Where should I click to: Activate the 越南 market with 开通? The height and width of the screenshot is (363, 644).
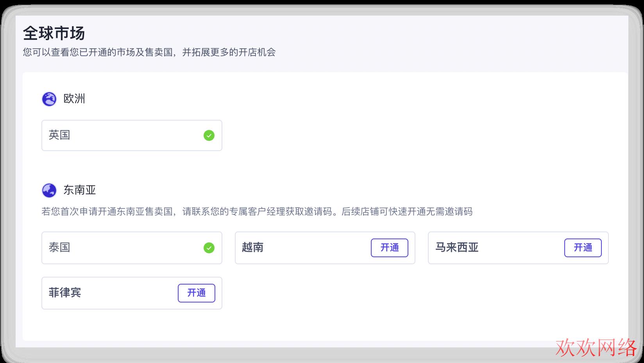pos(390,248)
